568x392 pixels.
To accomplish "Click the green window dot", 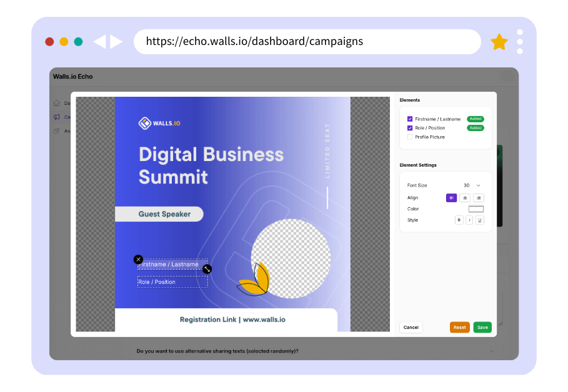I will [x=78, y=42].
